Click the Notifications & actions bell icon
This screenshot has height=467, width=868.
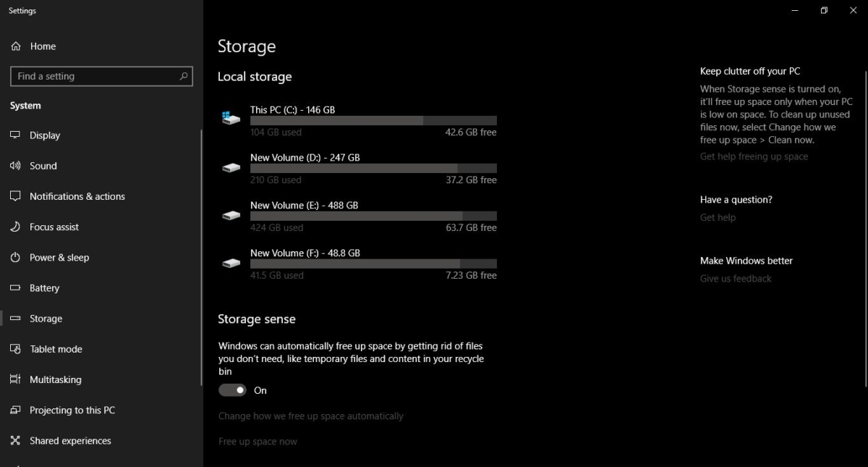tap(16, 196)
